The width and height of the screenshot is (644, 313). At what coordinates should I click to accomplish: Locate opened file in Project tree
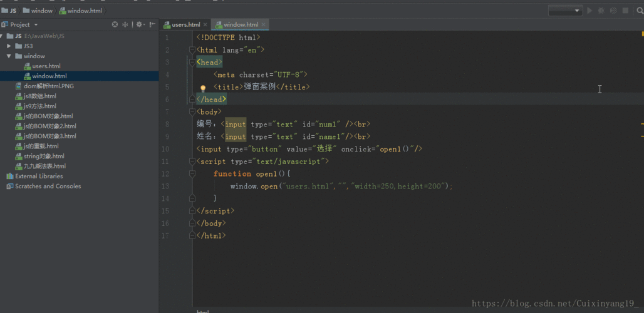click(115, 24)
